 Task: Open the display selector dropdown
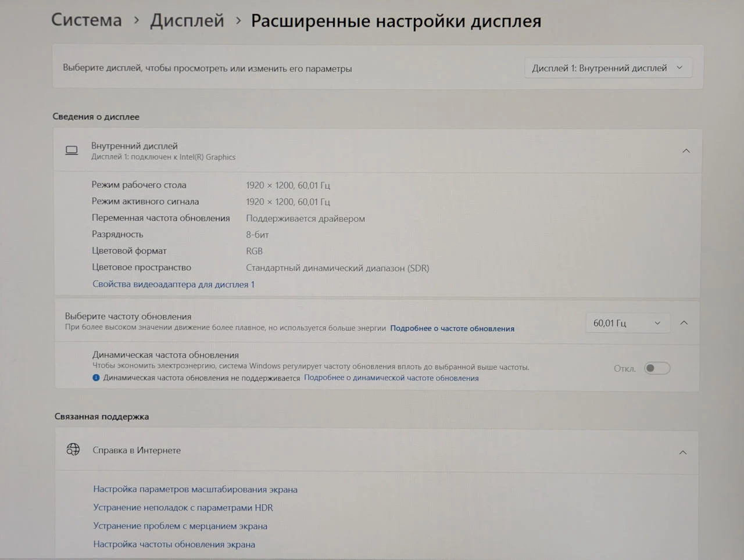pos(607,68)
